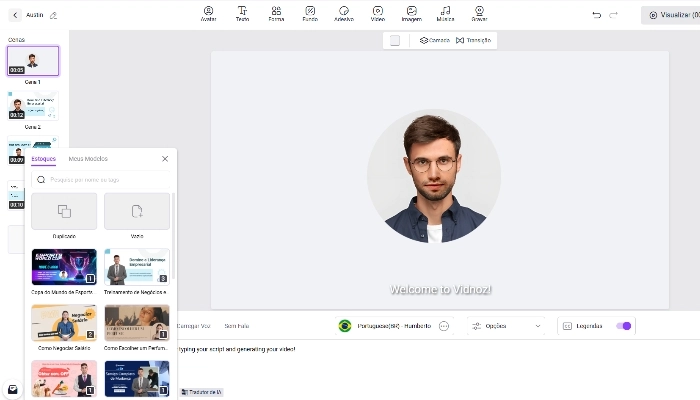This screenshot has height=400, width=700.
Task: Choose the dark blue business template
Action: [137, 379]
